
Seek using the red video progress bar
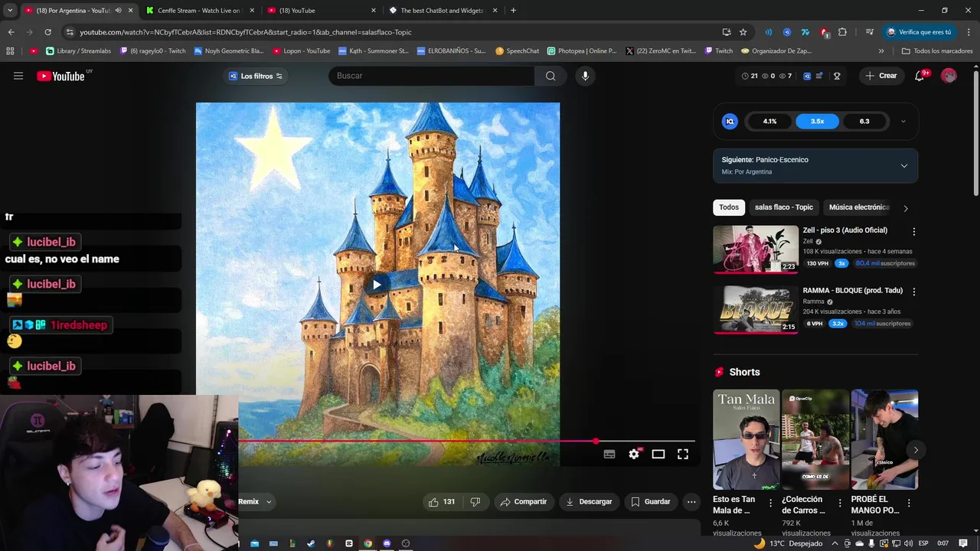pyautogui.click(x=466, y=442)
